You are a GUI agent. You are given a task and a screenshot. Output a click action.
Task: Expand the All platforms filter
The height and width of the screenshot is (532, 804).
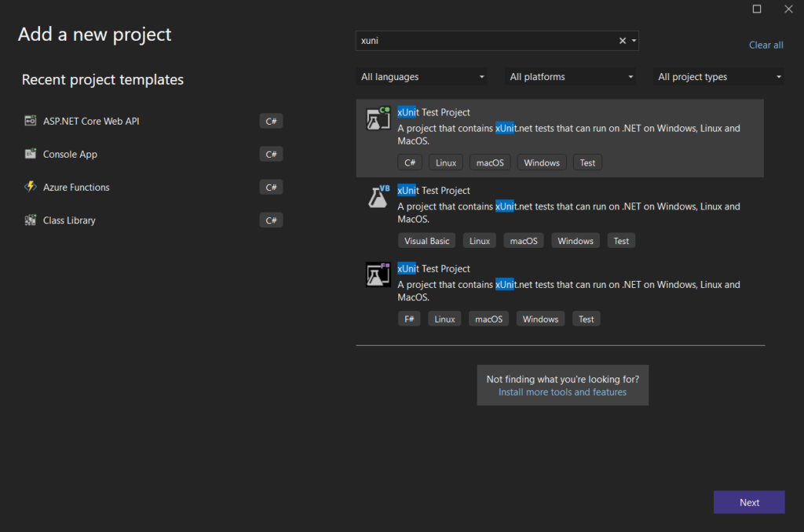click(571, 77)
